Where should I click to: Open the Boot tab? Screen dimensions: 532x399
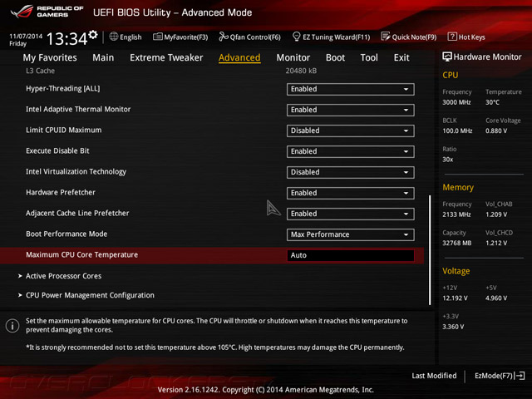point(335,57)
